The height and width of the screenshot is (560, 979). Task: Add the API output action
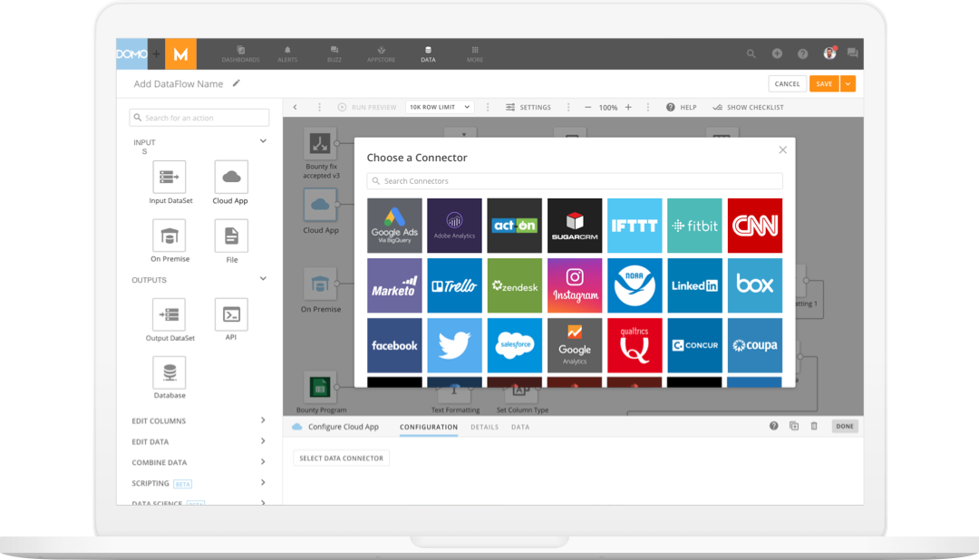[231, 314]
